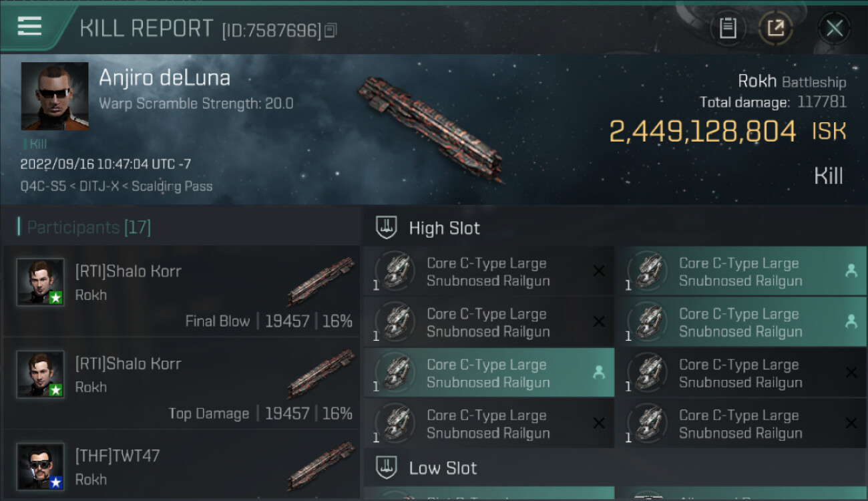Image resolution: width=868 pixels, height=501 pixels.
Task: Select the first high slot railgun icon
Action: [x=395, y=272]
